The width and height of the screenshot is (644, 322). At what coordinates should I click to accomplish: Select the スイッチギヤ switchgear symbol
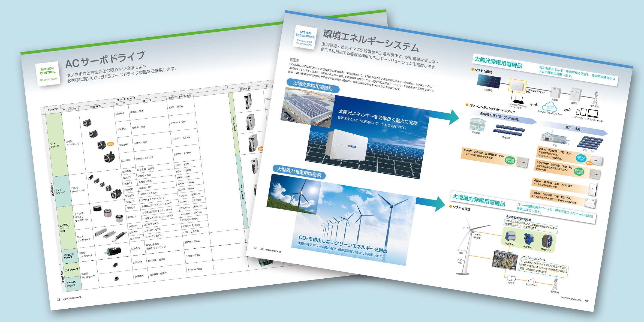[x=531, y=281]
